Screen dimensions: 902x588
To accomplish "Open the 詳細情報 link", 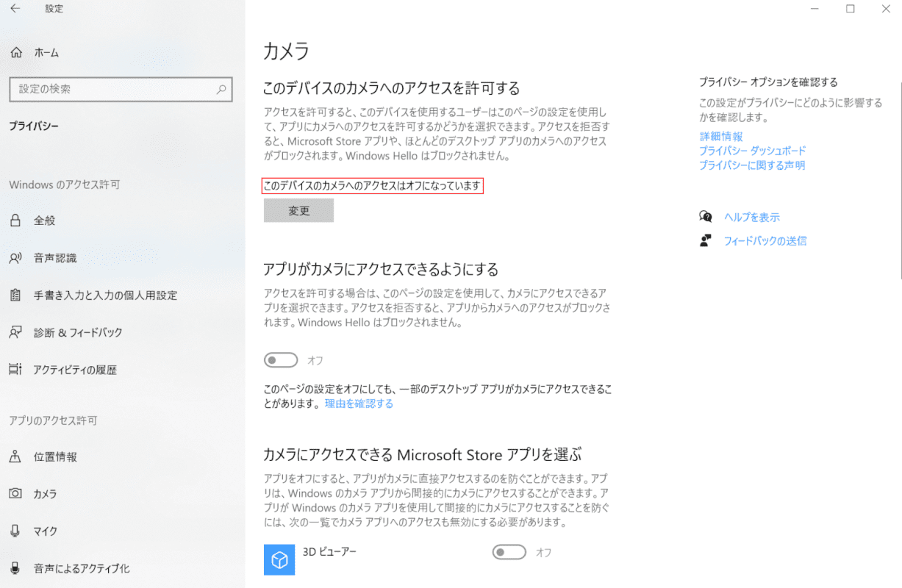I will click(x=720, y=136).
